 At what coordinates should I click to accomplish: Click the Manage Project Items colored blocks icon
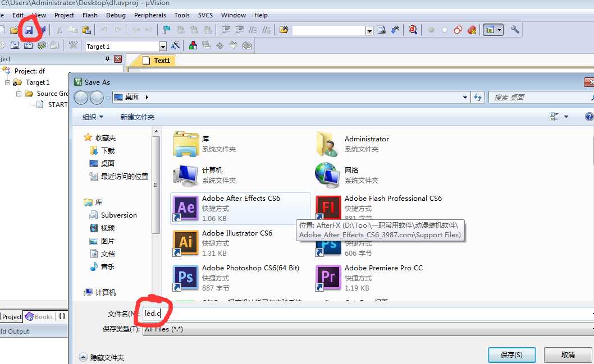193,46
